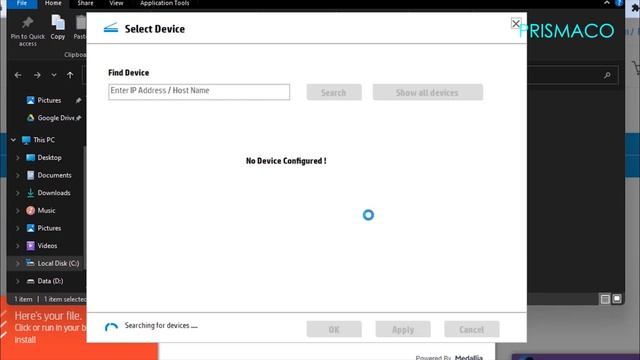Viewport: 640px width, 360px height.
Task: Click the PRISMACO logo
Action: pyautogui.click(x=567, y=31)
